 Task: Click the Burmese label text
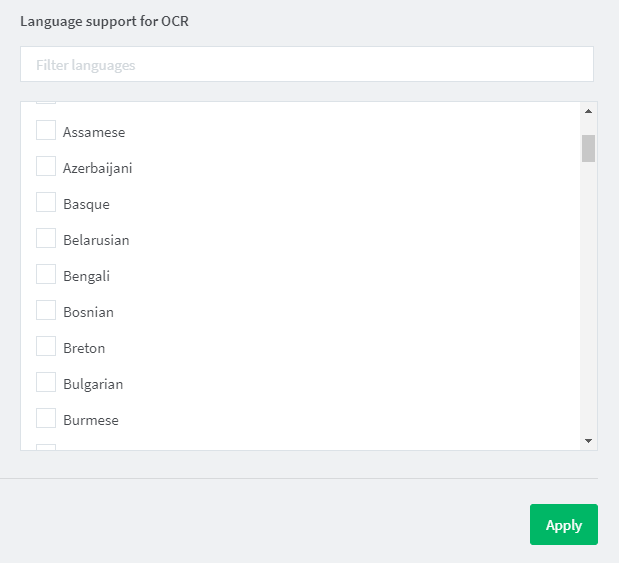(91, 420)
